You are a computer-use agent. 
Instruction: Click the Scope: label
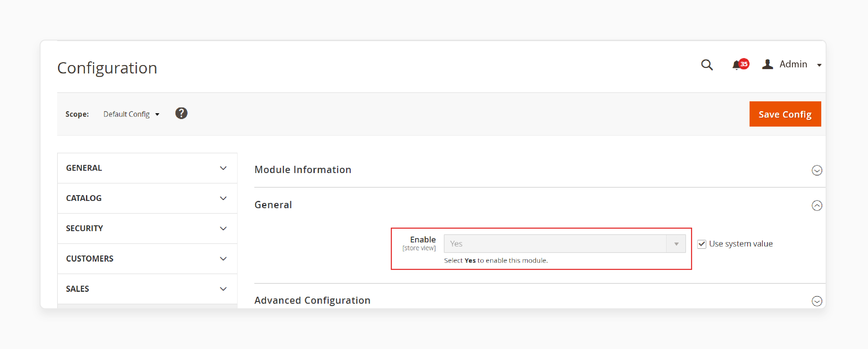(77, 114)
